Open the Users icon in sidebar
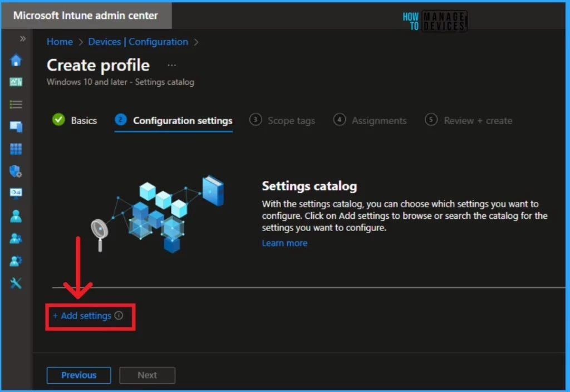 [x=16, y=216]
